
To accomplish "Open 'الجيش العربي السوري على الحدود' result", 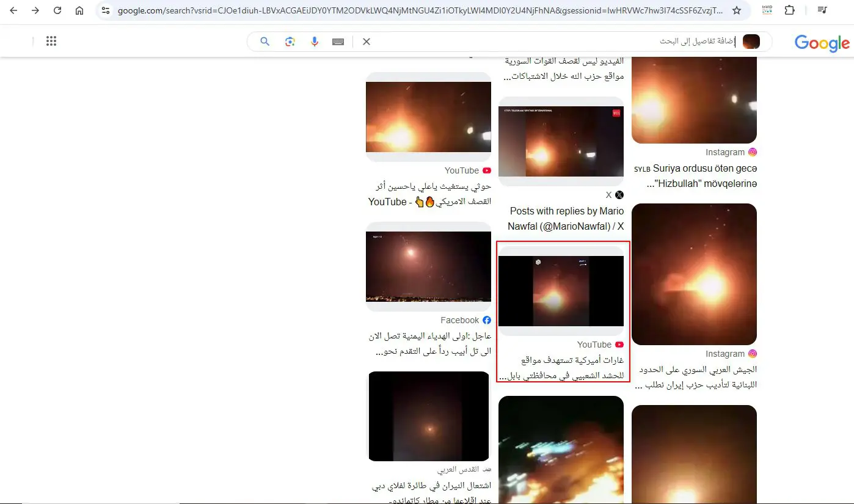I will coord(696,378).
